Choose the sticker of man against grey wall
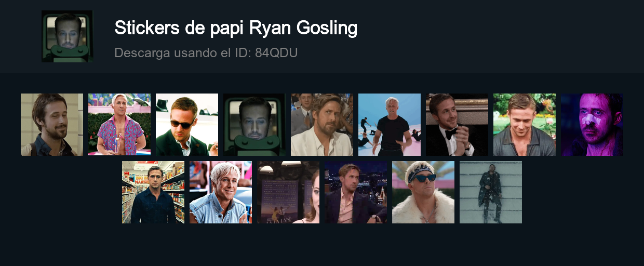The width and height of the screenshot is (644, 266). 491,192
